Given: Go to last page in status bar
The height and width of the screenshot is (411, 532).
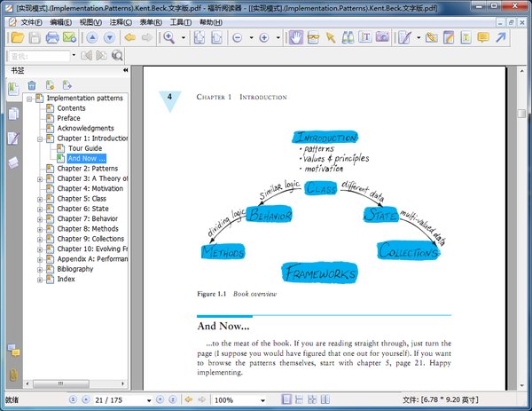Looking at the screenshot, I should point(173,399).
